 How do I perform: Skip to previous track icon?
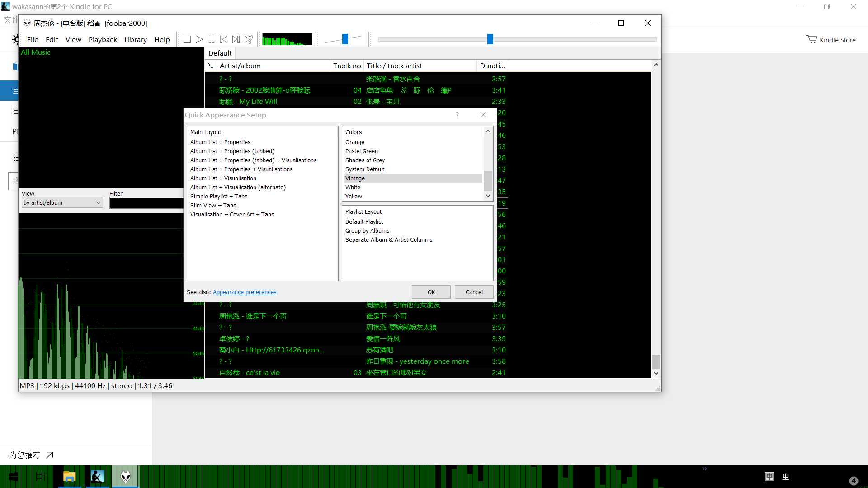point(223,39)
